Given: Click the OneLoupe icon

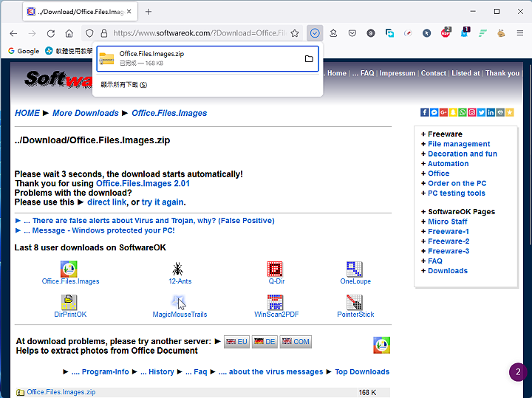Looking at the screenshot, I should pos(355,270).
